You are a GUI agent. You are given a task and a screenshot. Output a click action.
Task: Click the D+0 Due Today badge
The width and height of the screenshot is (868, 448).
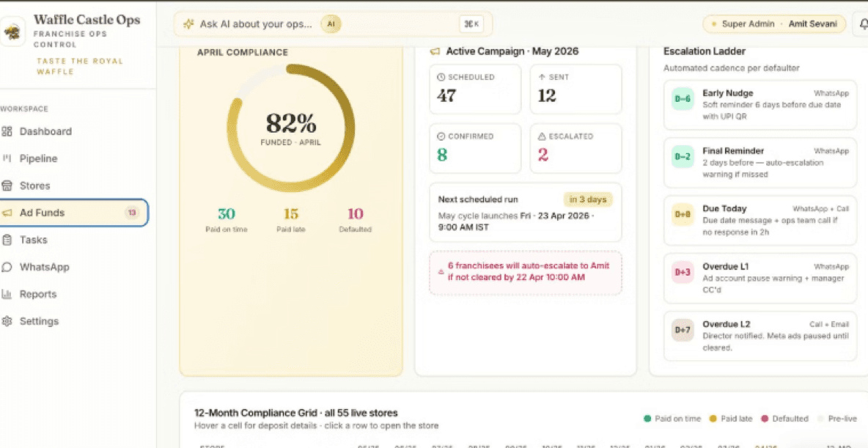click(x=683, y=214)
